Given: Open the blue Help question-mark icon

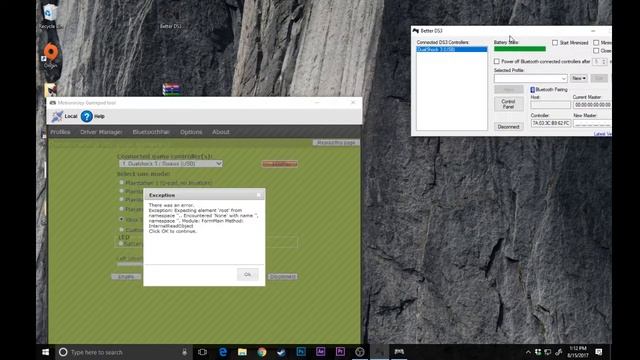Looking at the screenshot, I should [x=87, y=116].
